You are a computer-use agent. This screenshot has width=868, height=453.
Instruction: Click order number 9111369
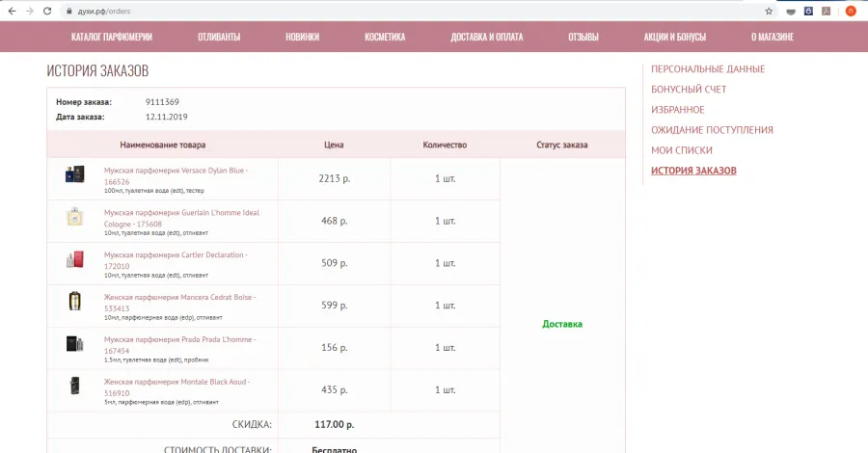click(162, 102)
